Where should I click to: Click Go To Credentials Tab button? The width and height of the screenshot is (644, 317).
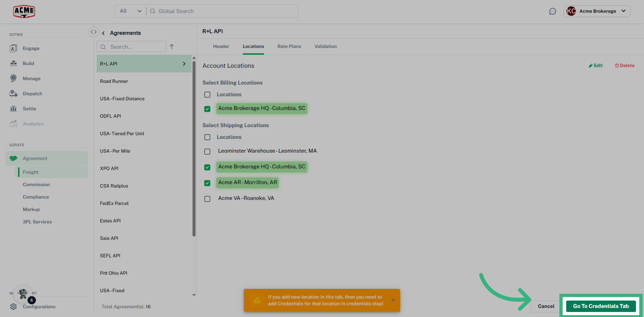pyautogui.click(x=601, y=306)
